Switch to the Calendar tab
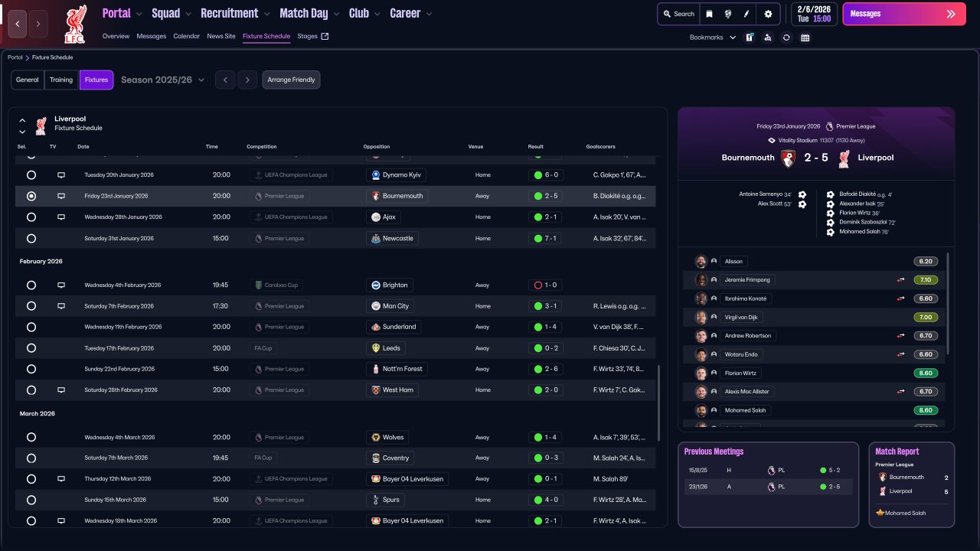The image size is (980, 551). click(186, 36)
